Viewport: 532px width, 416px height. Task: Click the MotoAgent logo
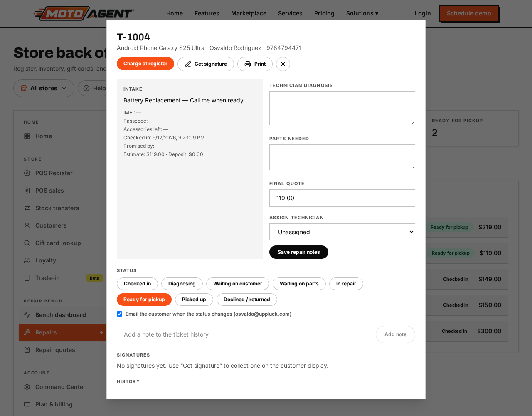pyautogui.click(x=84, y=13)
